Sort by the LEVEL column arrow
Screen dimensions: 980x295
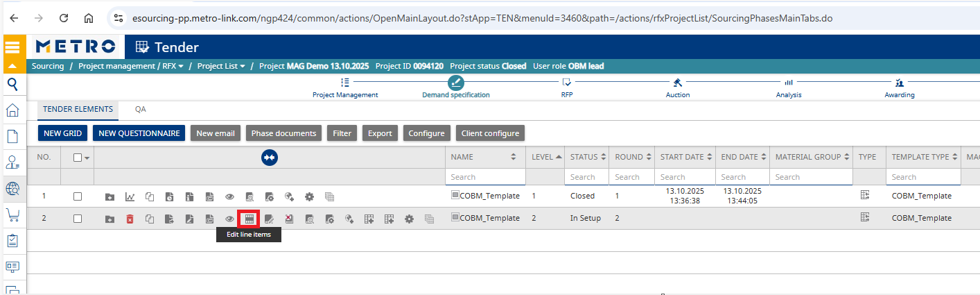[x=559, y=157]
